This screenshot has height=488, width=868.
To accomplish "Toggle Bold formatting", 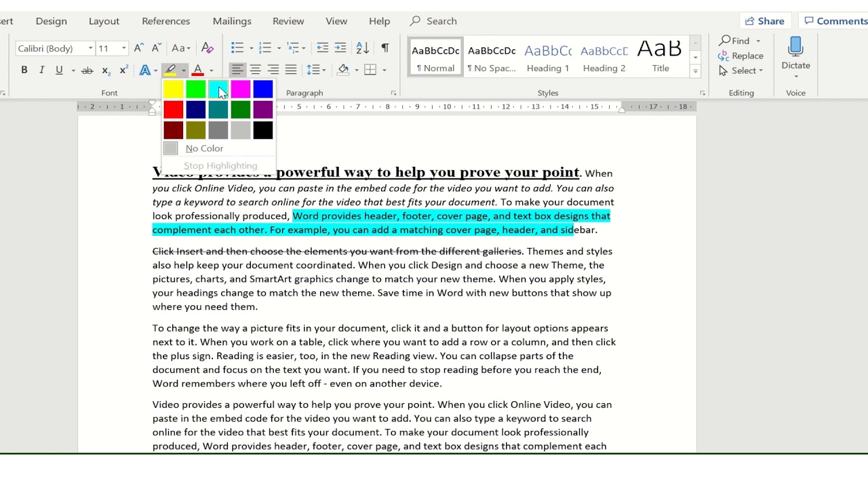I will click(24, 70).
